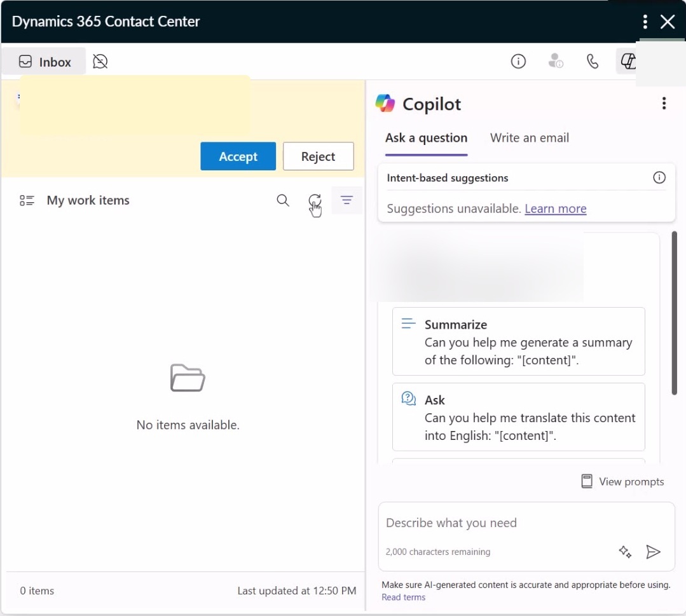Open the Copilot more options menu
Screen dimensions: 686x616
click(664, 103)
